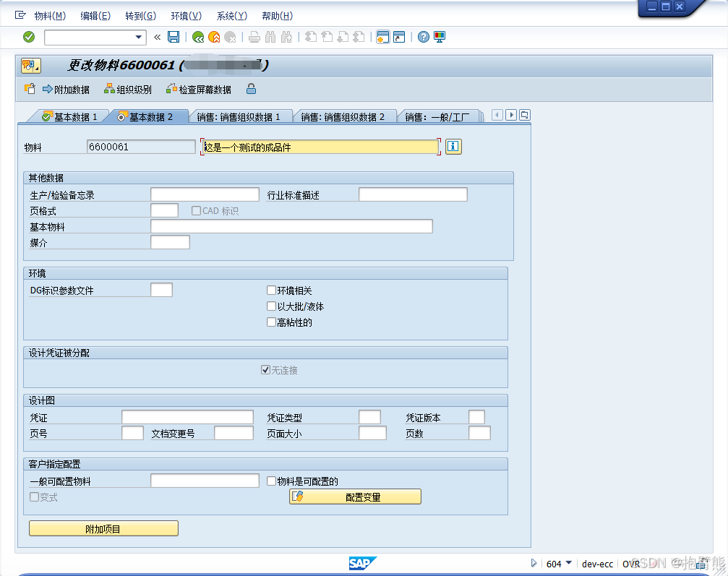Toggle the CAD 标识 checkbox

(x=197, y=211)
